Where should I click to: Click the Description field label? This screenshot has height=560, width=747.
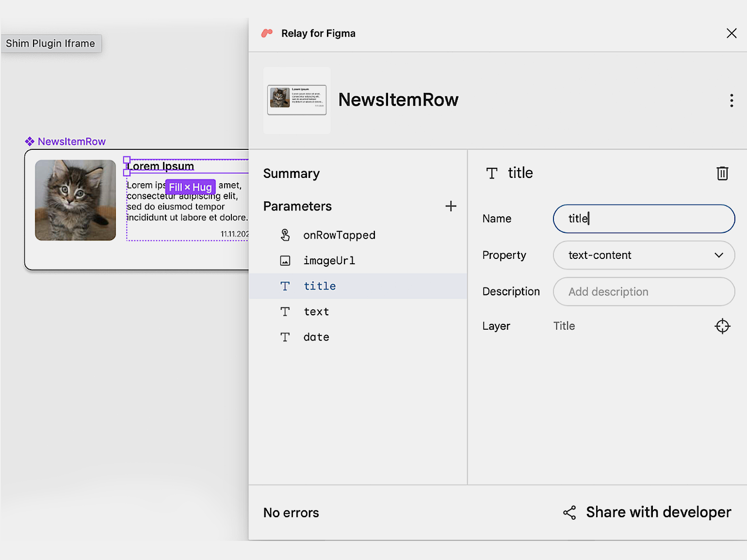(511, 291)
